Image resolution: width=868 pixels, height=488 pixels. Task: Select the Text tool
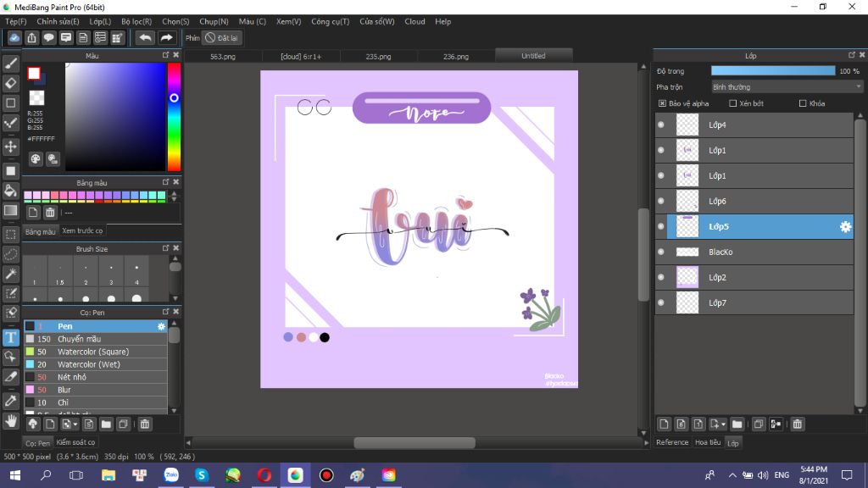point(10,337)
